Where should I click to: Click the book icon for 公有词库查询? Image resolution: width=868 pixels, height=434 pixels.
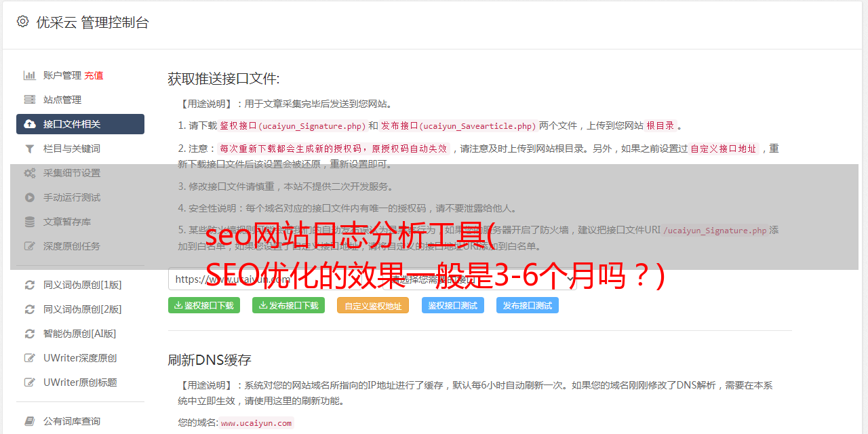point(30,421)
